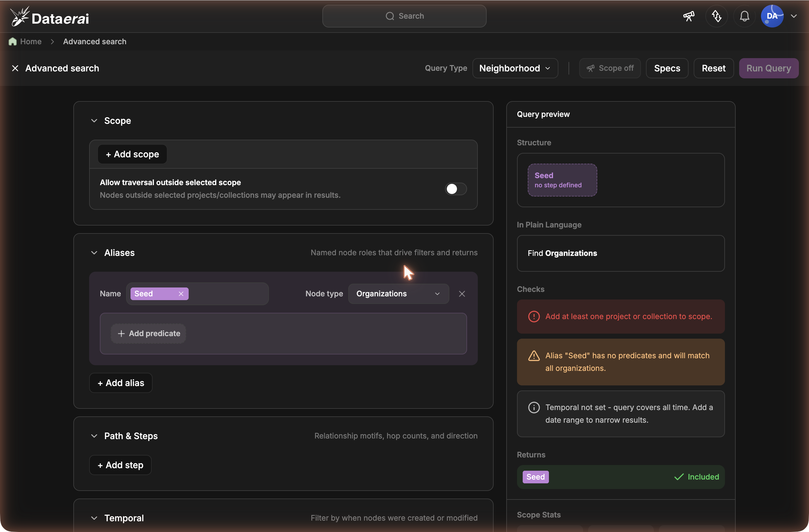This screenshot has width=809, height=532.
Task: Click 'Relationship motifs, hop counts' description
Action: [396, 436]
